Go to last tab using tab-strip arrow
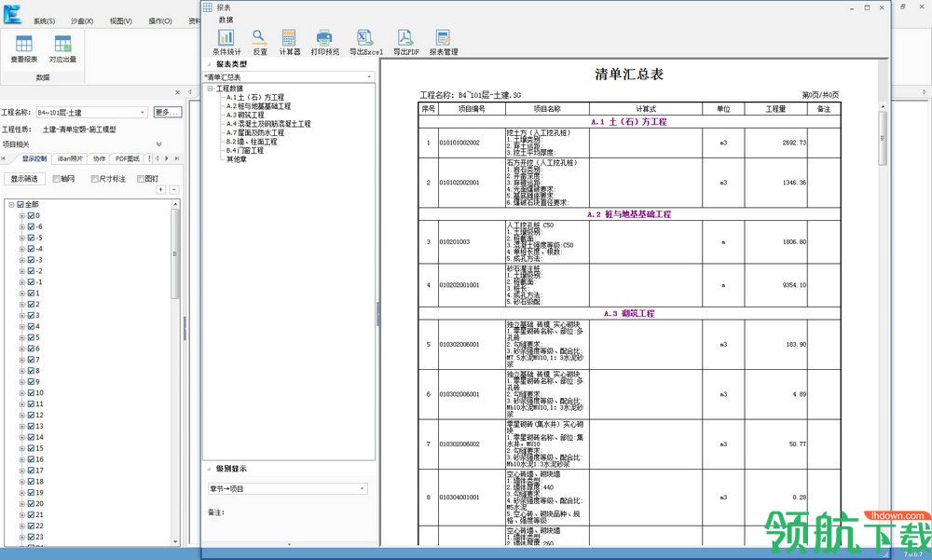 pos(176,158)
